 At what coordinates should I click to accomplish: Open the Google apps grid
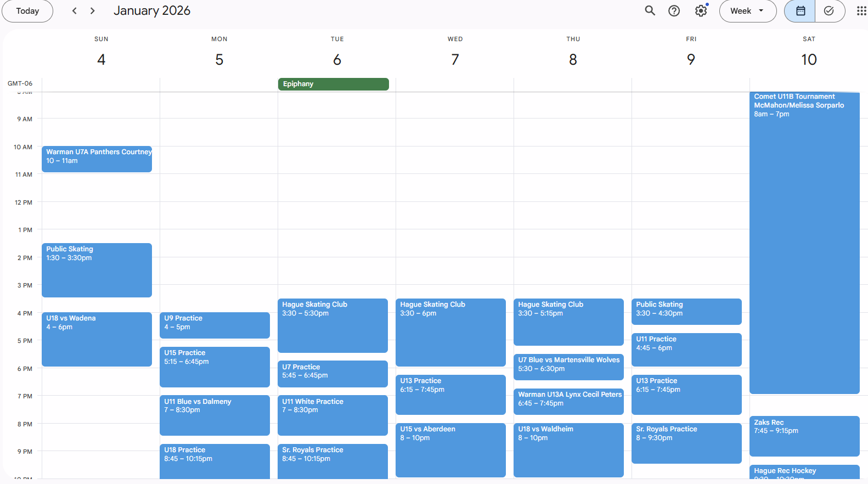point(861,11)
